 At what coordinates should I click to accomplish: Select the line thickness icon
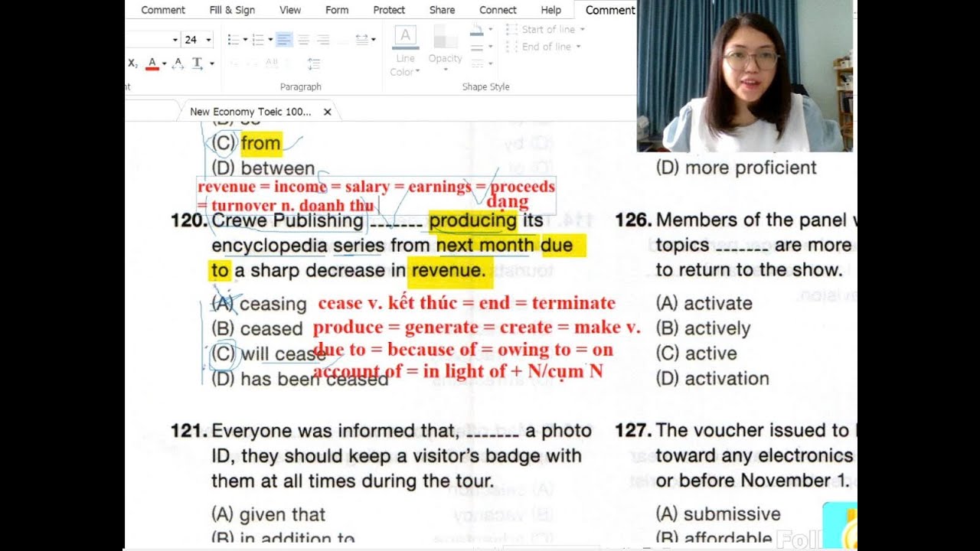tap(476, 47)
